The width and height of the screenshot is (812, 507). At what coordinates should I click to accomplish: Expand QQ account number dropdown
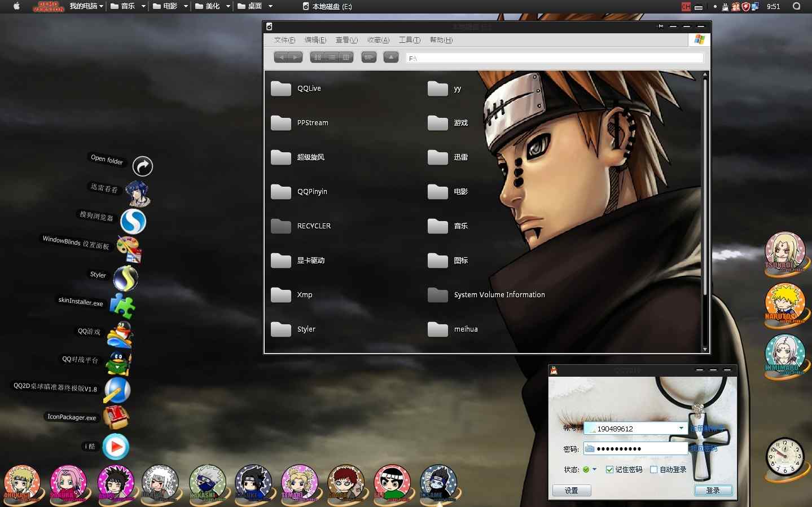681,428
